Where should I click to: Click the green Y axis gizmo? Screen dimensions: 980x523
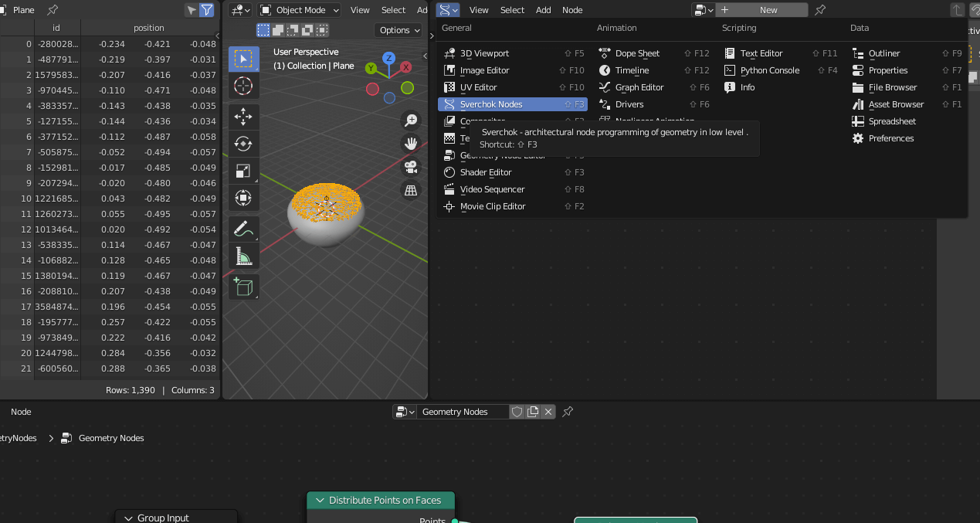[x=371, y=68]
